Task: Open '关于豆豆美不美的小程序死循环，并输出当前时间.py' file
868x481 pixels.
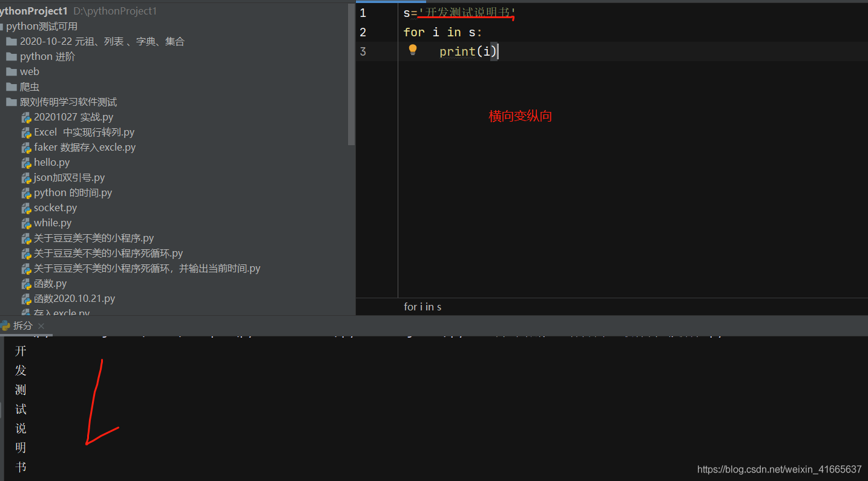Action: coord(147,268)
